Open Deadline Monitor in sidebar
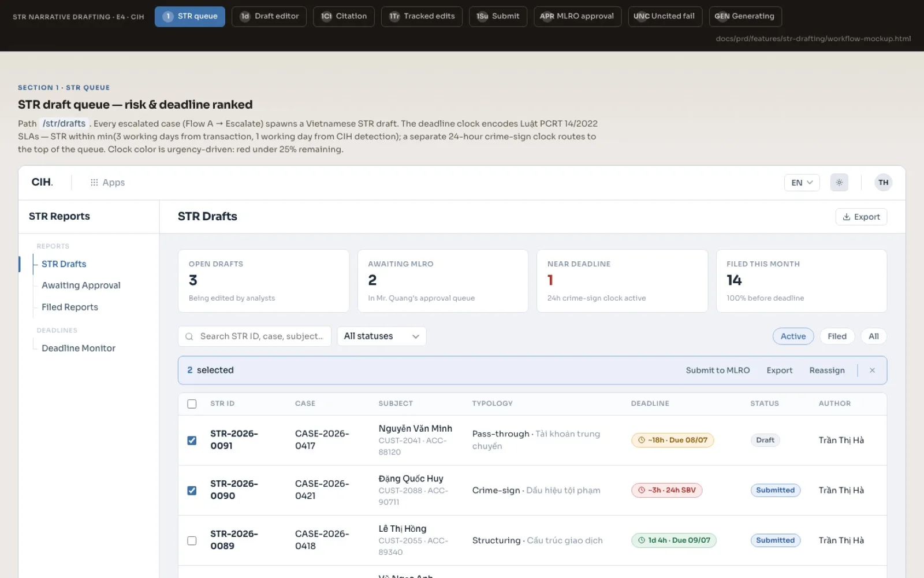Viewport: 924px width, 578px height. pos(79,349)
